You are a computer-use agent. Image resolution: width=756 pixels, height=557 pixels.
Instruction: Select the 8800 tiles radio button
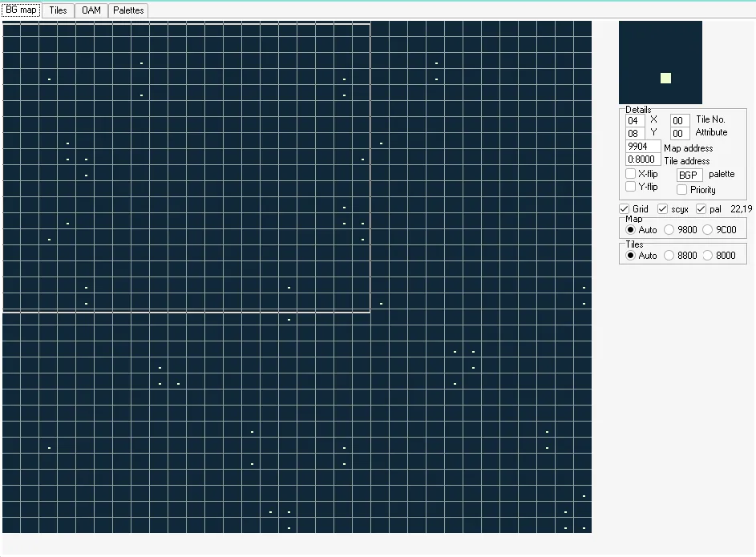[x=669, y=256]
